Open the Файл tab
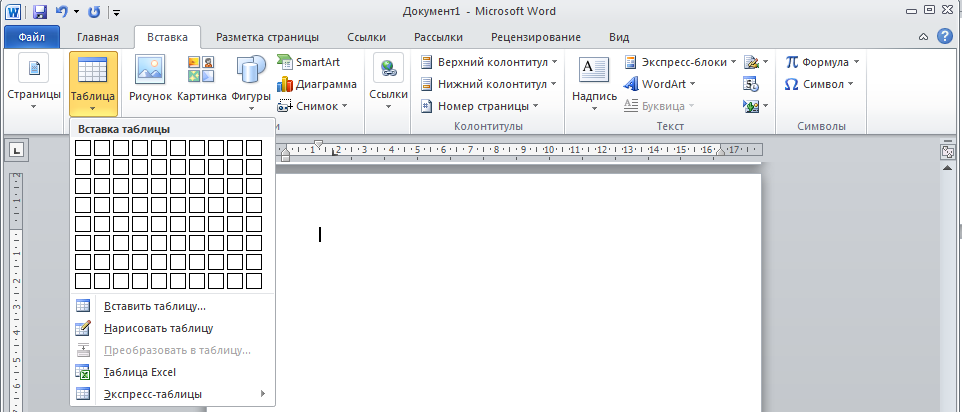The image size is (962, 412). [x=31, y=37]
